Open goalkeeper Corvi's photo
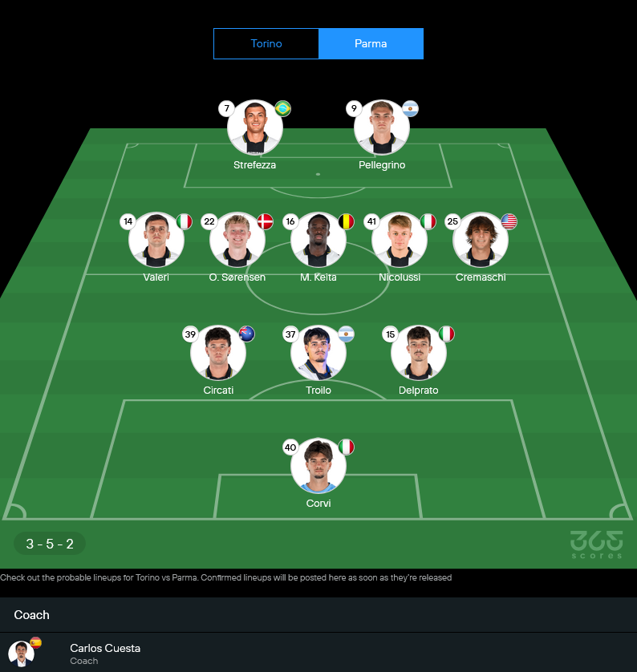637x672 pixels. tap(318, 466)
